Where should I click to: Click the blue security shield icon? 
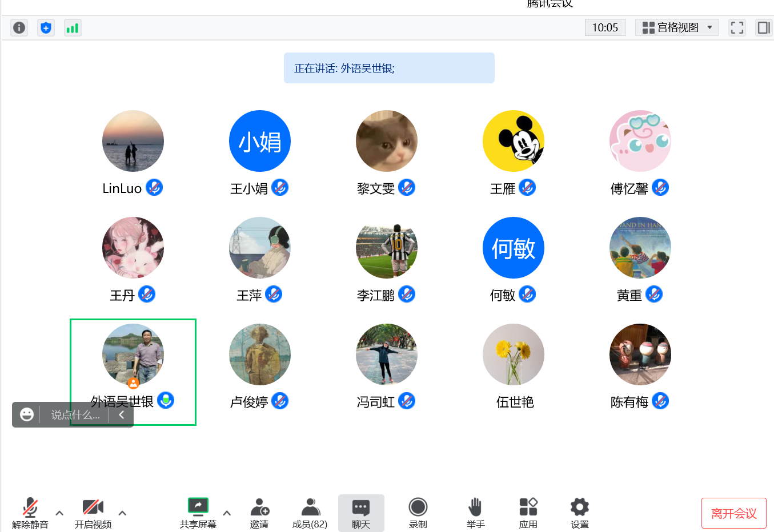[x=46, y=27]
